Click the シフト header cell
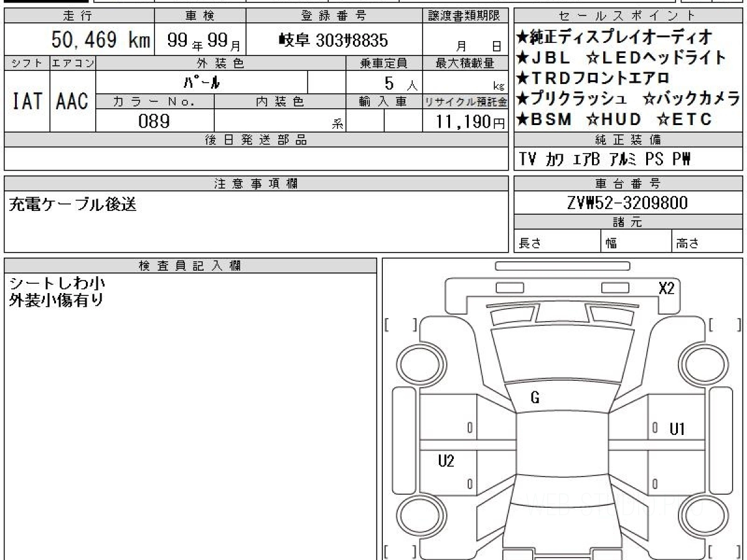The width and height of the screenshot is (747, 560). (x=27, y=63)
